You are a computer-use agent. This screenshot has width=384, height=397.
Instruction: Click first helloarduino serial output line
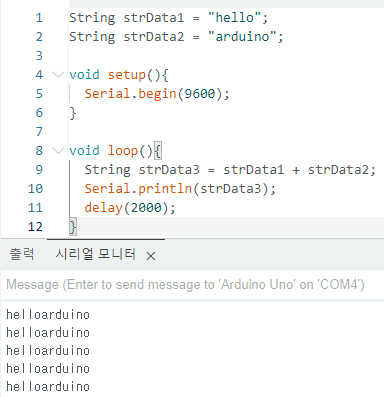pos(48,315)
